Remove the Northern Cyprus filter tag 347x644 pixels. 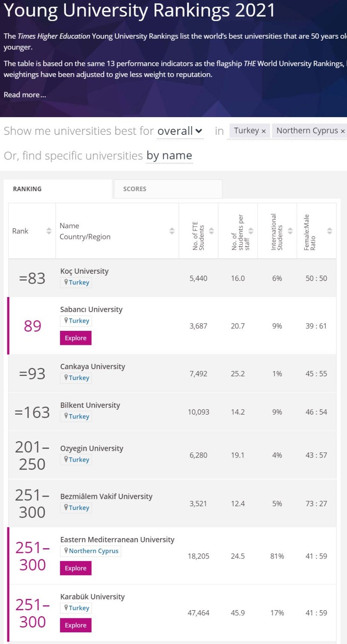coord(343,131)
